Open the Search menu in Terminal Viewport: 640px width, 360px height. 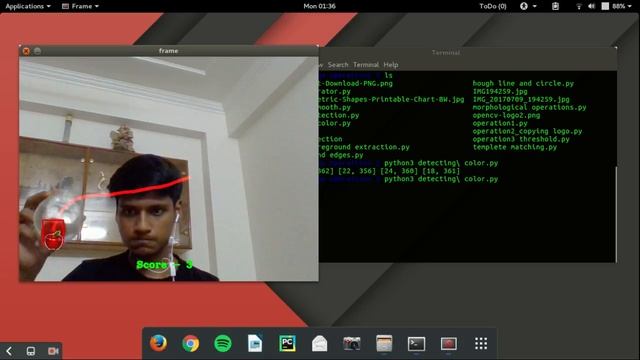338,64
